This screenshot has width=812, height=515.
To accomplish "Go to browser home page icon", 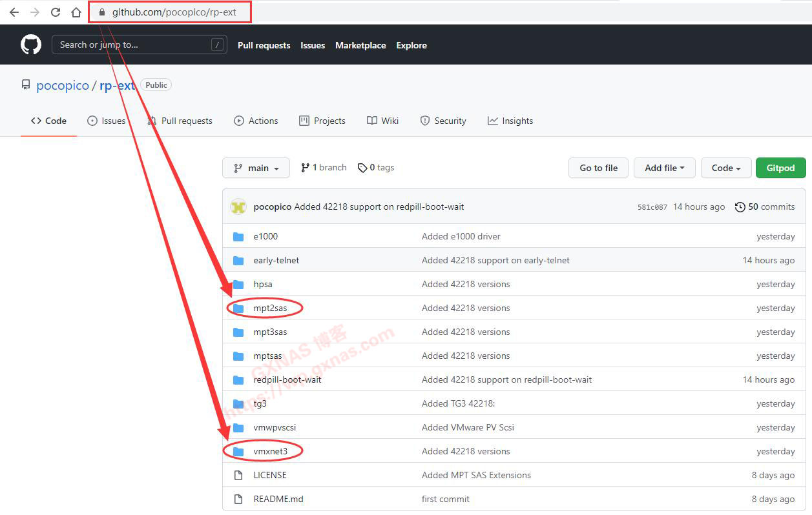I will point(76,12).
